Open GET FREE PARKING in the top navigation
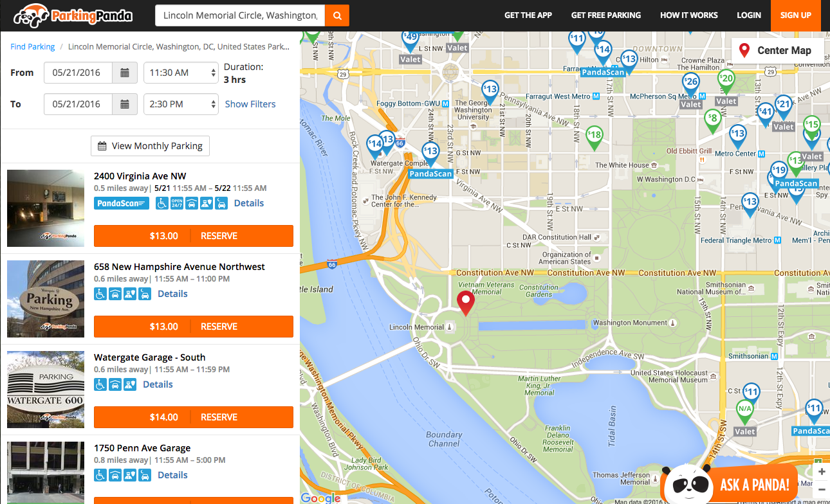This screenshot has height=504, width=830. 606,15
